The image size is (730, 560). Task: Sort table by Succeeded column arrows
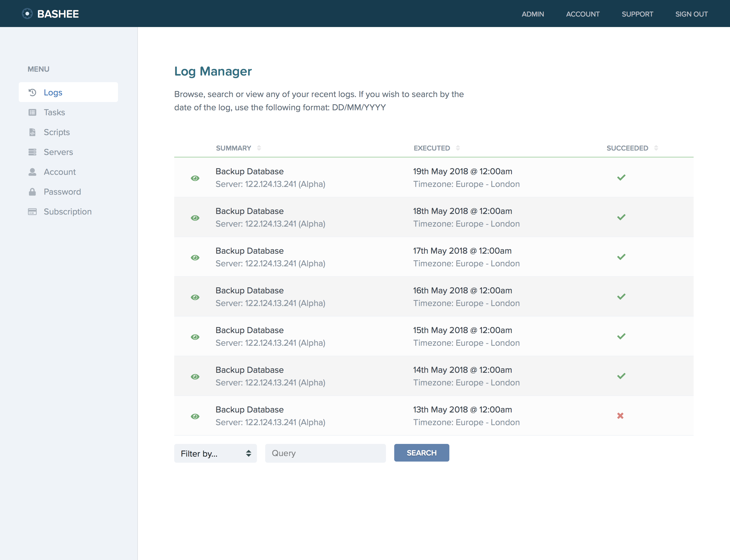pos(656,148)
